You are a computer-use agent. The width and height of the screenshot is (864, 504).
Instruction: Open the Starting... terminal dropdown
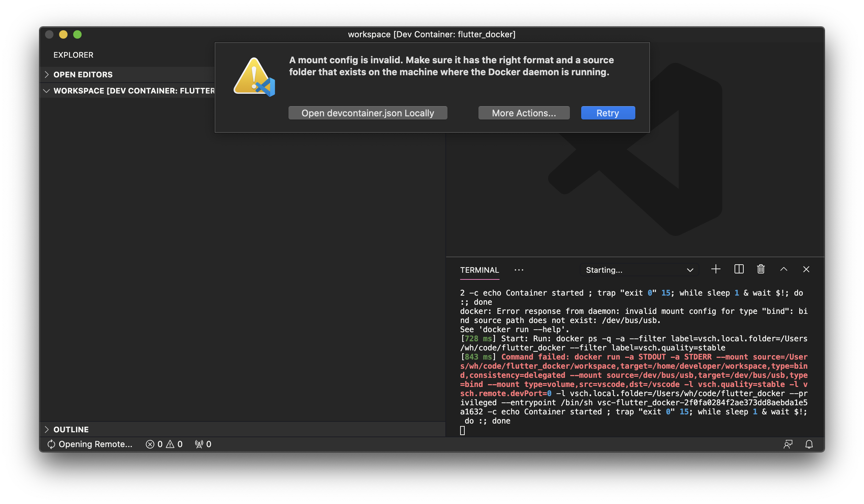639,270
